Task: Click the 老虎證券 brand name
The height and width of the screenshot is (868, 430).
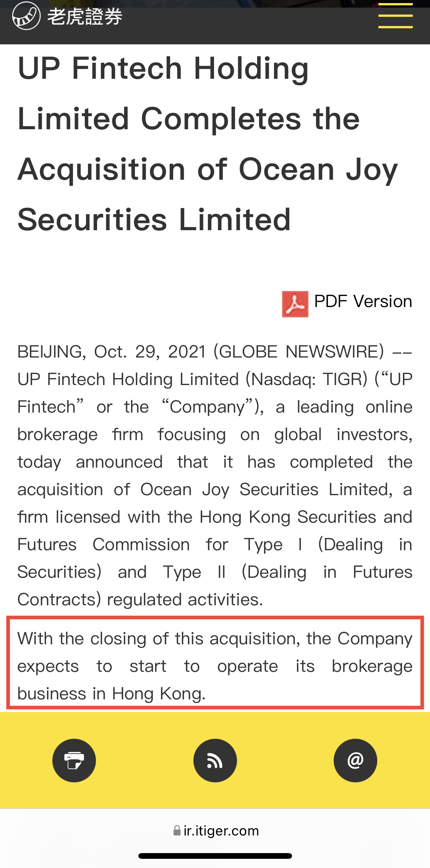Action: tap(84, 17)
